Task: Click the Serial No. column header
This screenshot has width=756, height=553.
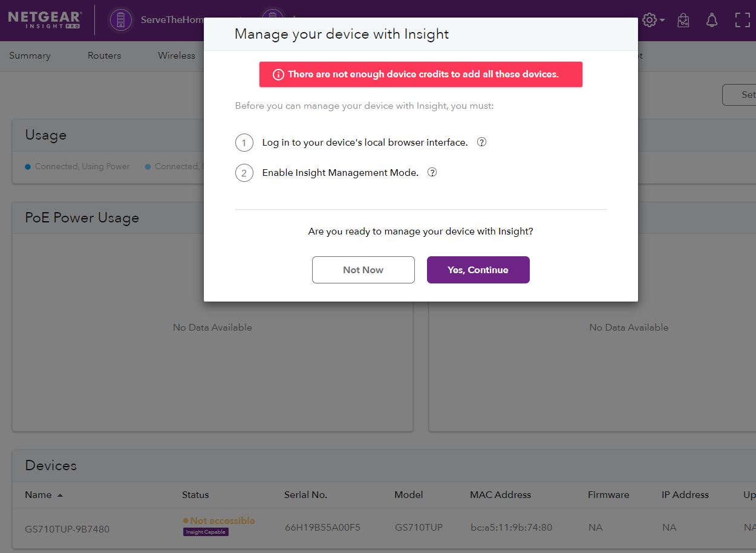Action: [305, 494]
